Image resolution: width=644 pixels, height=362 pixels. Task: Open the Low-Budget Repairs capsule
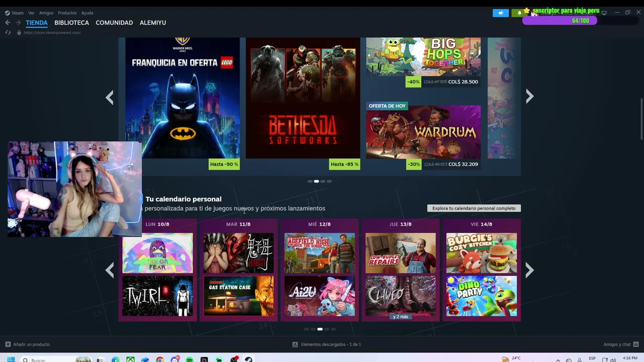(400, 253)
